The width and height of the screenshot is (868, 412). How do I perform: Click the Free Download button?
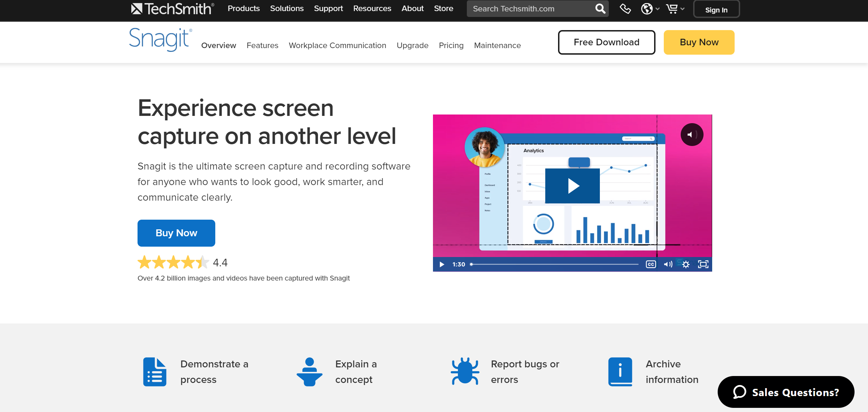tap(607, 42)
